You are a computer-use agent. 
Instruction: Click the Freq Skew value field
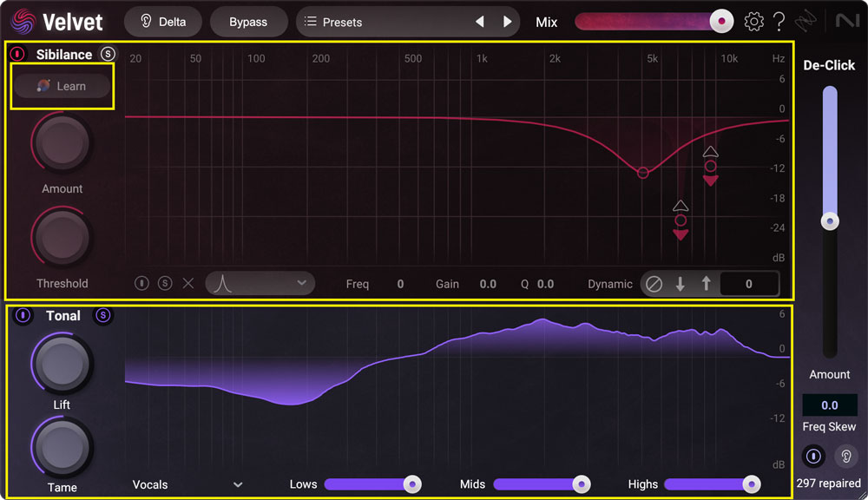tap(830, 405)
